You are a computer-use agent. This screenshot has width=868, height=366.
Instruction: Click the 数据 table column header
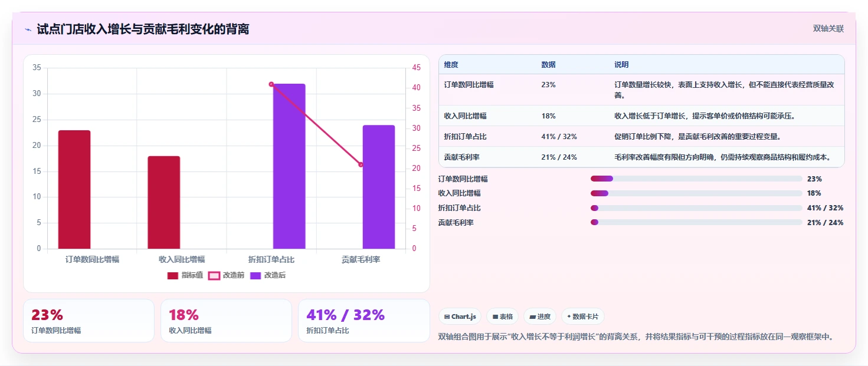click(548, 65)
